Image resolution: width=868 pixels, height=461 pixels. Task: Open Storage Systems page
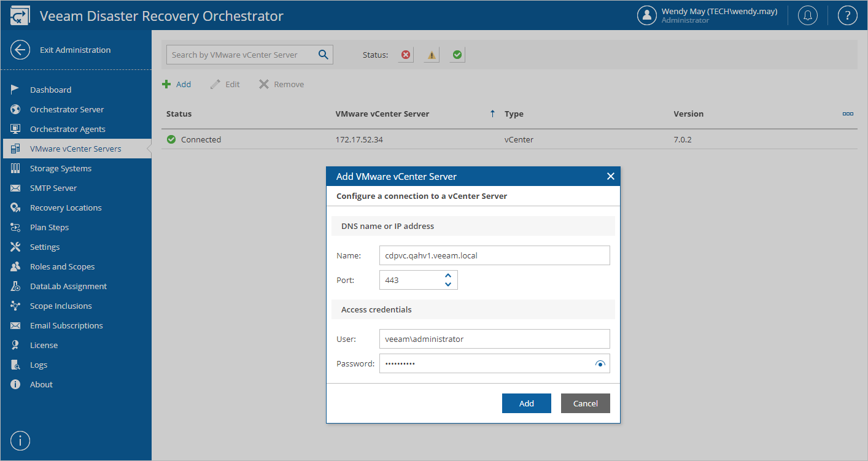click(x=61, y=168)
